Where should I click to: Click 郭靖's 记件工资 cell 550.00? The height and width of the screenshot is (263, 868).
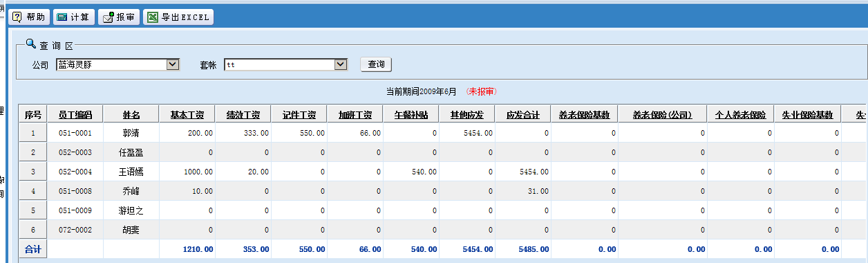299,132
